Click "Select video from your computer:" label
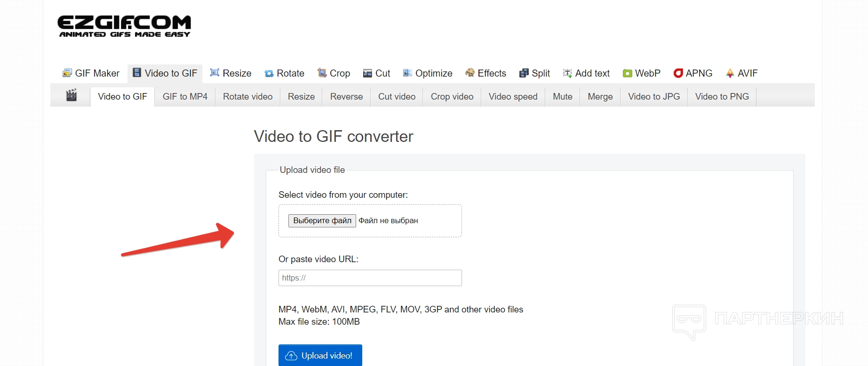 [x=343, y=195]
